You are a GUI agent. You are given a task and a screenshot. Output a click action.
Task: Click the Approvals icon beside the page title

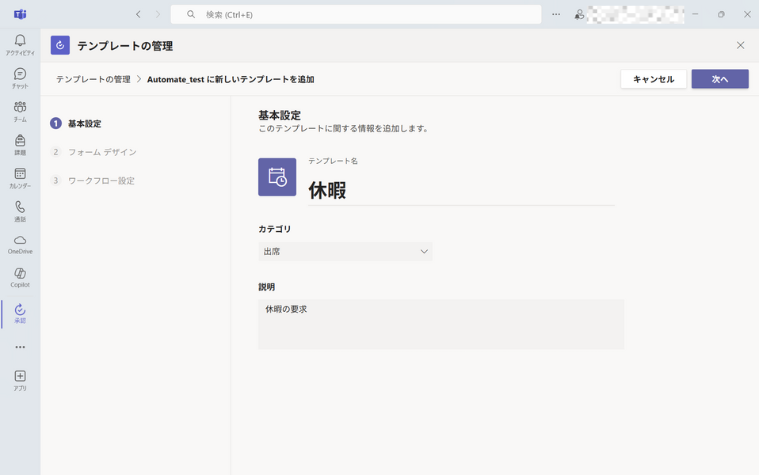pos(60,45)
